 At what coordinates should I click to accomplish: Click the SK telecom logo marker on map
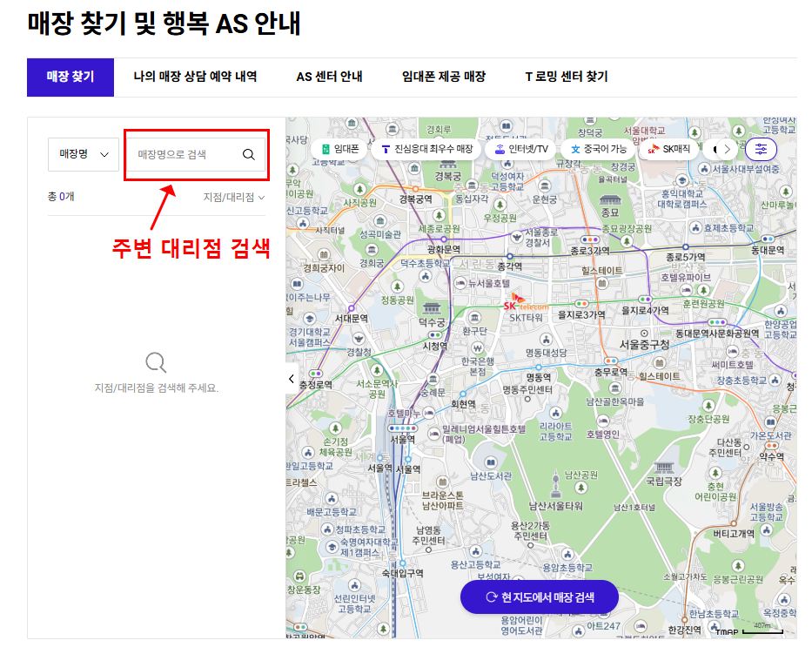click(x=525, y=302)
